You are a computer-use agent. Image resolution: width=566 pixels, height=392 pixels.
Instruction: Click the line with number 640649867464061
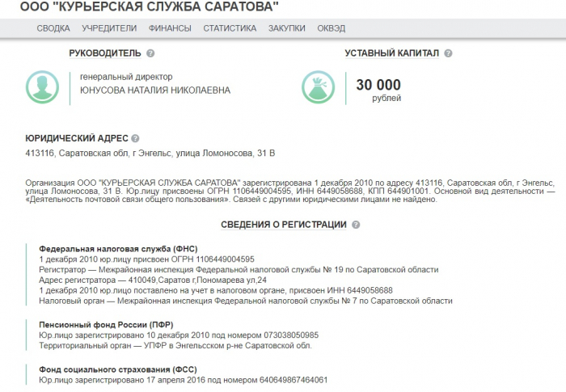[x=184, y=380]
